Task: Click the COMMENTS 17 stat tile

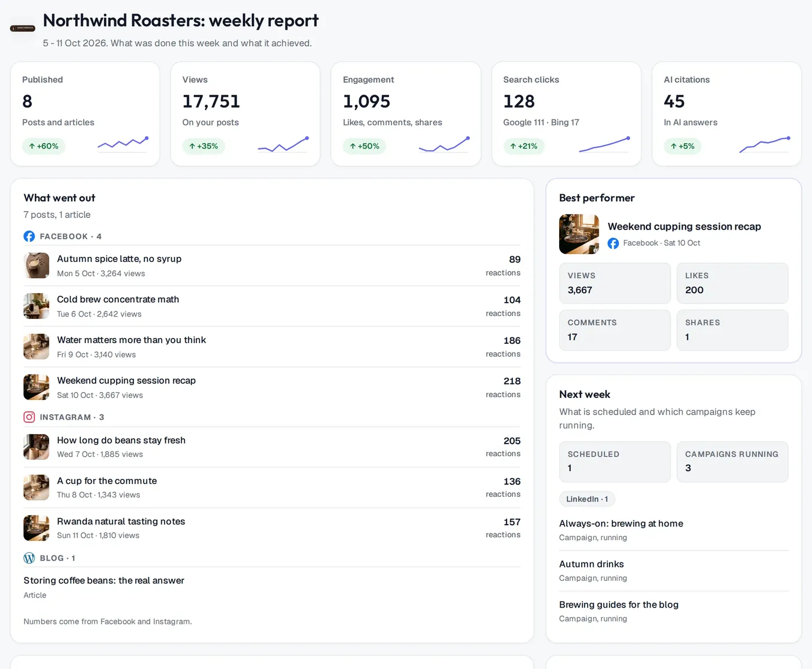Action: coord(615,330)
